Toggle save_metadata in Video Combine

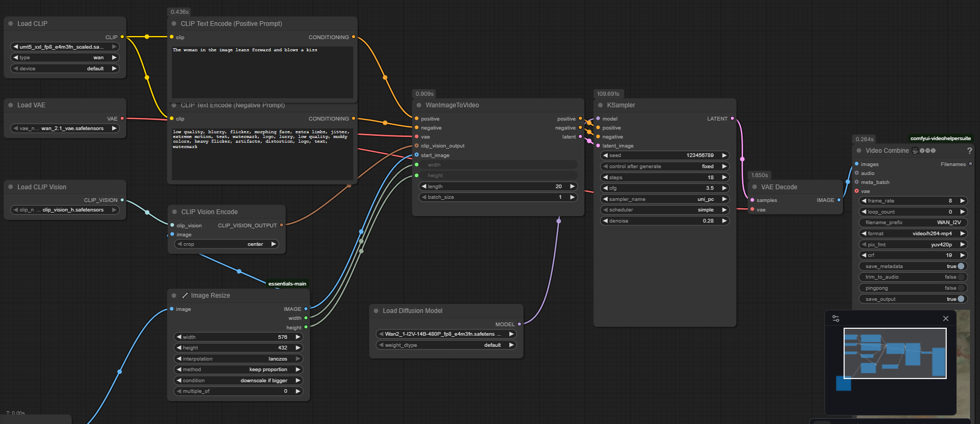coord(960,266)
